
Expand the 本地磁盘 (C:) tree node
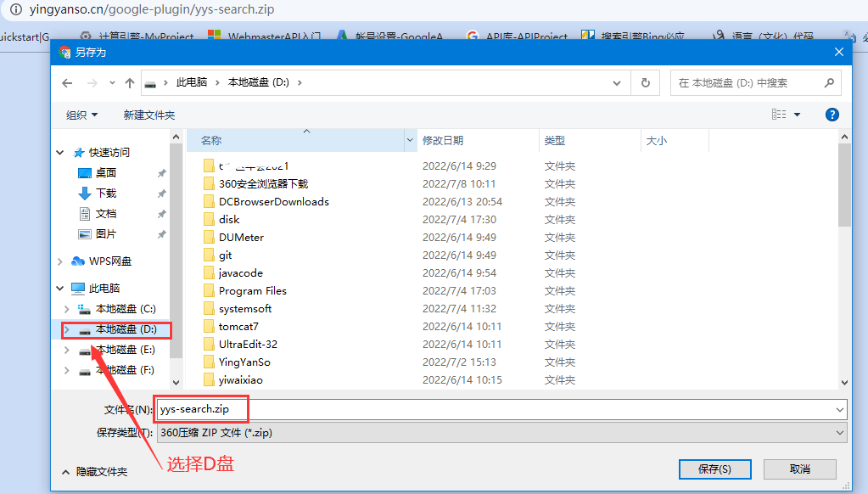(x=67, y=309)
